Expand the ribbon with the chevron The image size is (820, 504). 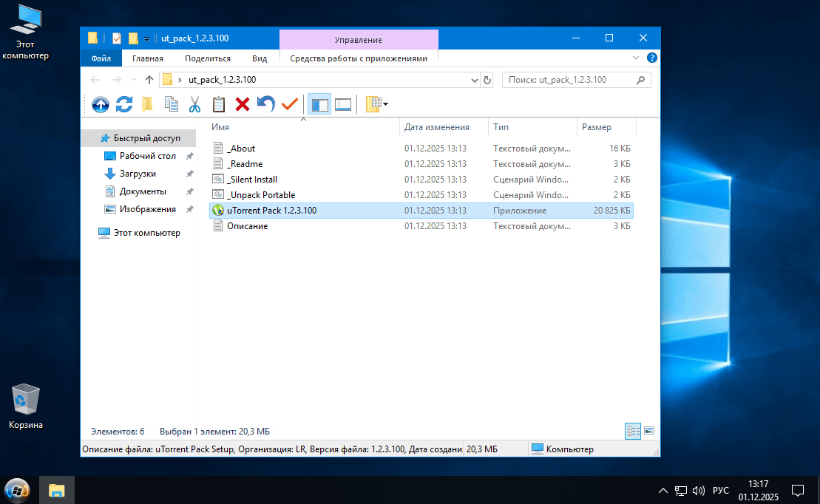point(636,58)
